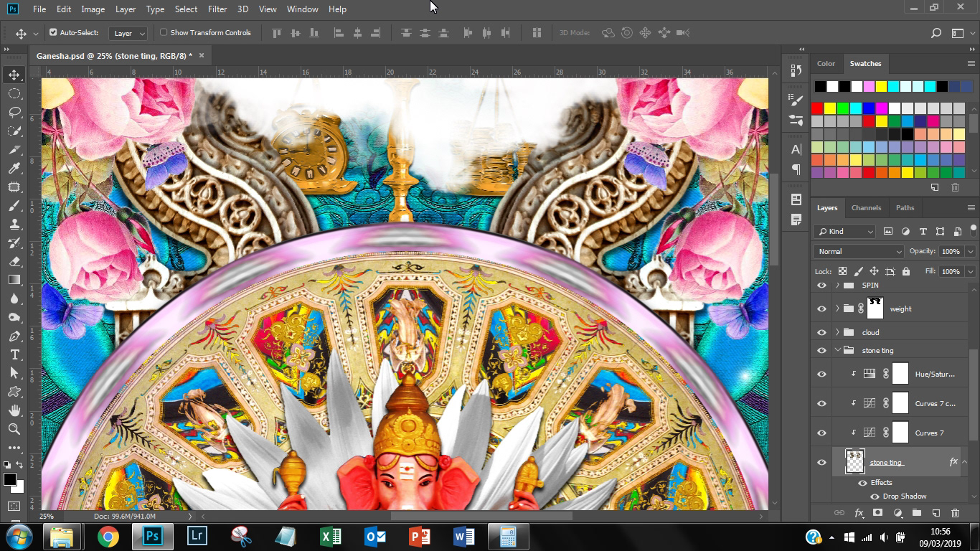This screenshot has height=551, width=980.
Task: Open the Layers panel options menu
Action: pos(971,208)
